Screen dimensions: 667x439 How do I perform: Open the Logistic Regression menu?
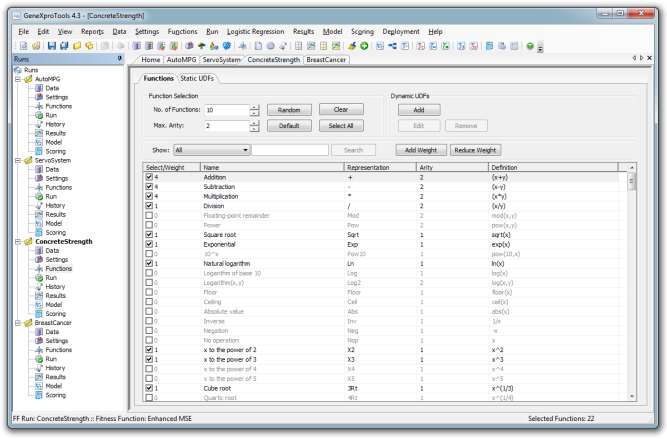pyautogui.click(x=255, y=31)
